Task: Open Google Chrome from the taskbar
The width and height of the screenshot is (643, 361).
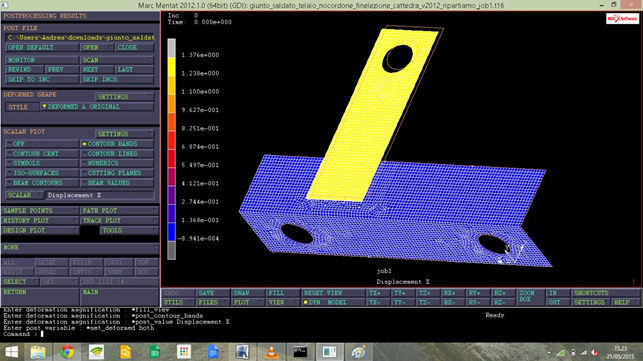Action: (x=67, y=352)
